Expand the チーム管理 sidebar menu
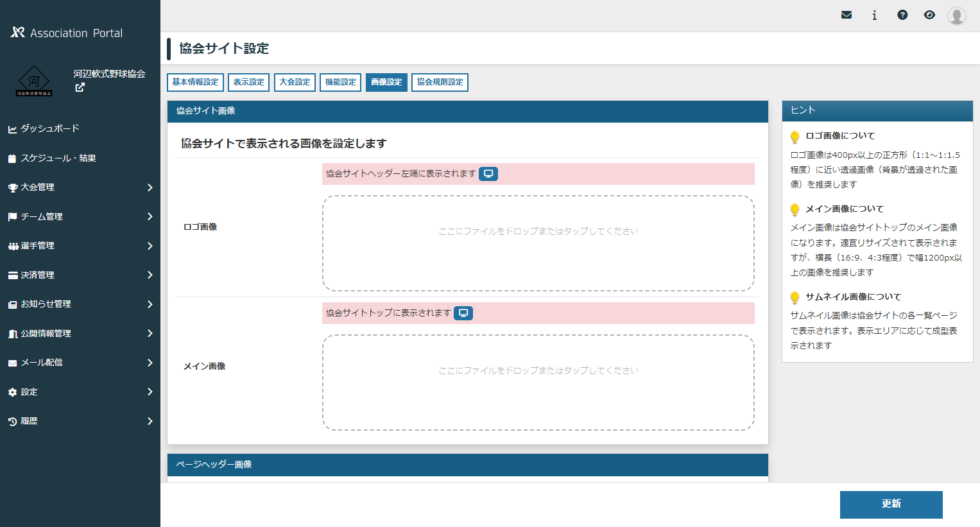This screenshot has height=527, width=980. [x=150, y=216]
